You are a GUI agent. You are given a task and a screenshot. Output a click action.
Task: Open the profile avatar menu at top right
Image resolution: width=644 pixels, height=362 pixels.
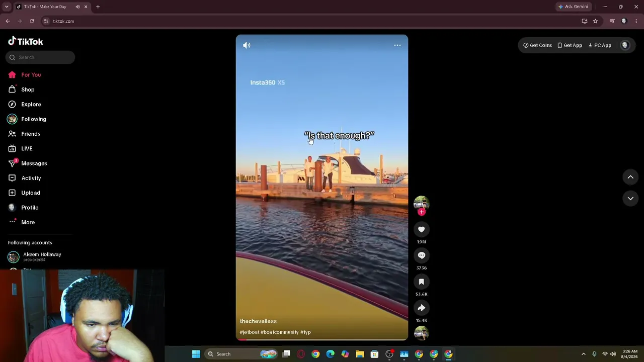625,45
